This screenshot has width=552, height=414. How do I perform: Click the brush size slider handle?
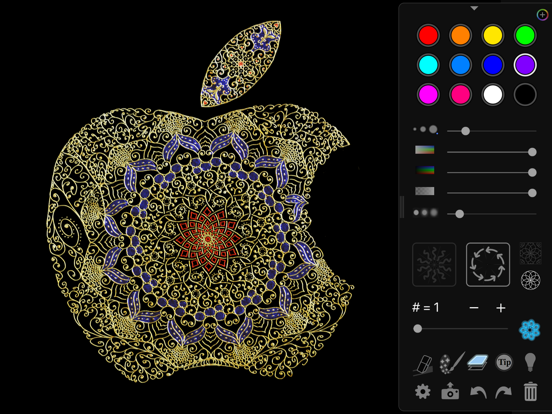(x=465, y=131)
